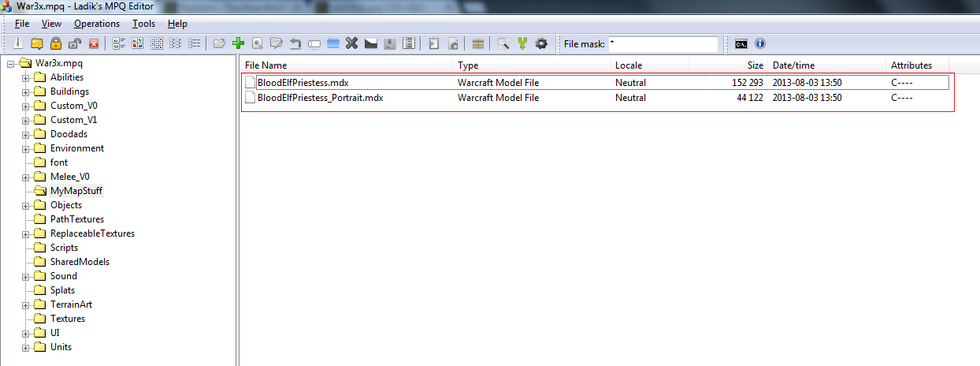Expand the Buildings folder node
This screenshot has height=366, width=980.
[26, 91]
